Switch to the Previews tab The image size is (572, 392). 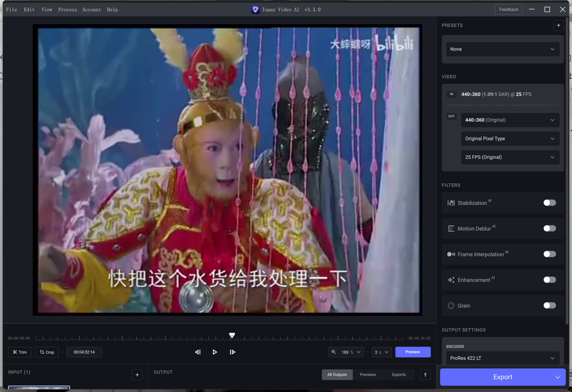[368, 375]
